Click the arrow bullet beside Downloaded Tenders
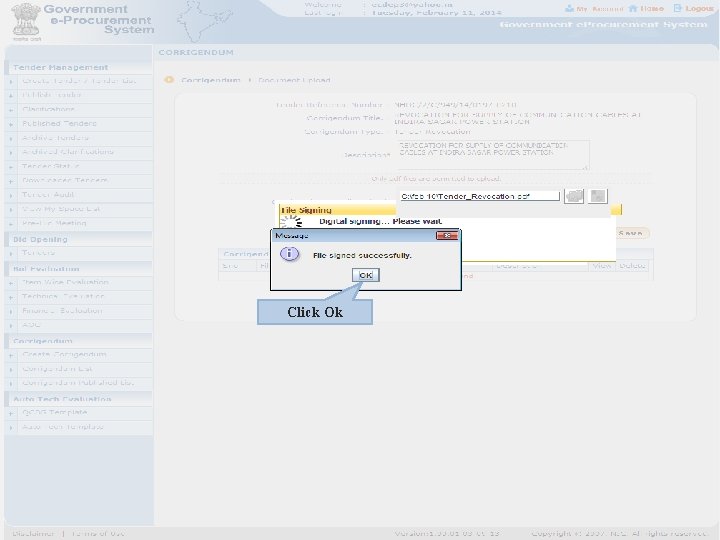Viewport: 720px width, 540px height. 11,181
